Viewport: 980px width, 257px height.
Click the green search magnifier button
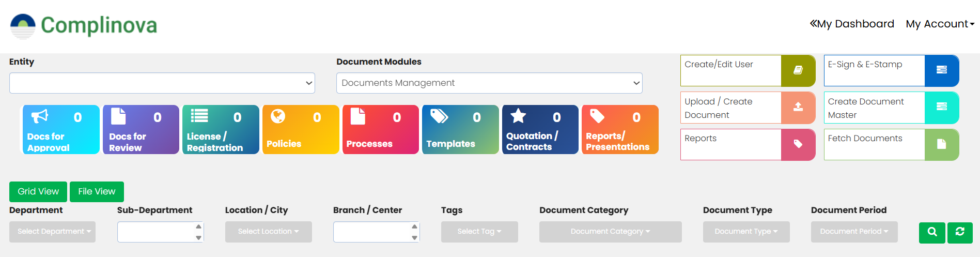pyautogui.click(x=932, y=232)
